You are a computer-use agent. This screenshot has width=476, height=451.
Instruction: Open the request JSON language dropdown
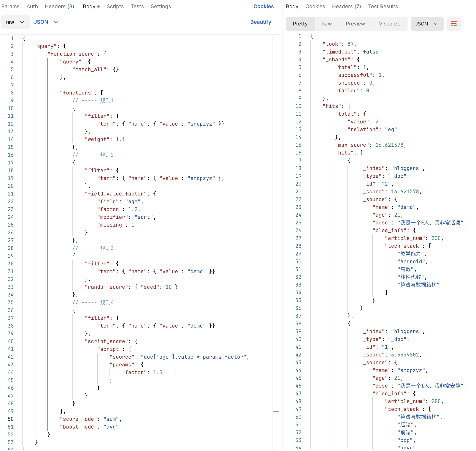(x=46, y=22)
